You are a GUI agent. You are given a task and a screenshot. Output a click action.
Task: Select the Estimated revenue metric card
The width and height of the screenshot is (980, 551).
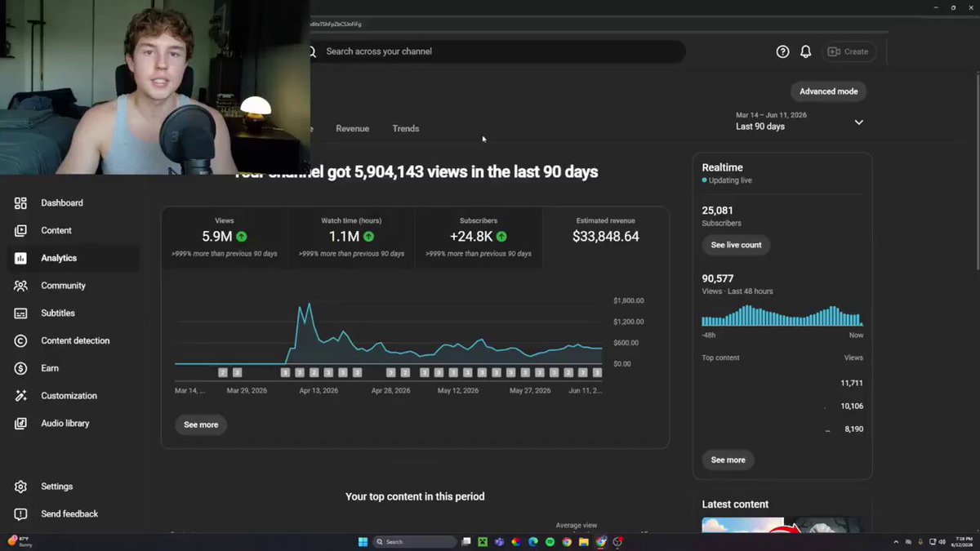(605, 238)
